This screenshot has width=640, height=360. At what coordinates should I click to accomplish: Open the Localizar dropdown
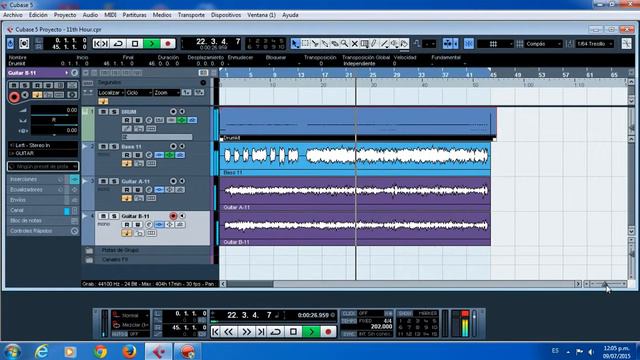[111, 93]
